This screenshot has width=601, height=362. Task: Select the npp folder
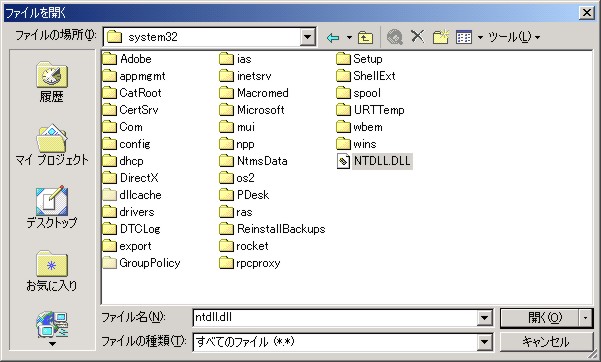tap(237, 144)
